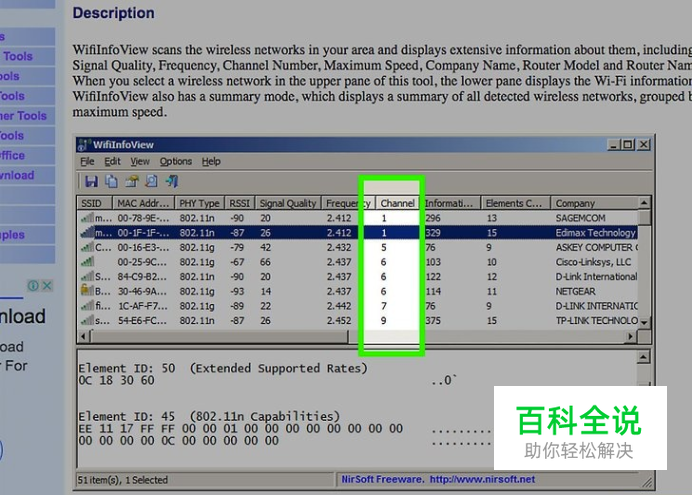Click the 'Element ID: 50' line in lower pane
The width and height of the screenshot is (692, 495).
pyautogui.click(x=222, y=368)
